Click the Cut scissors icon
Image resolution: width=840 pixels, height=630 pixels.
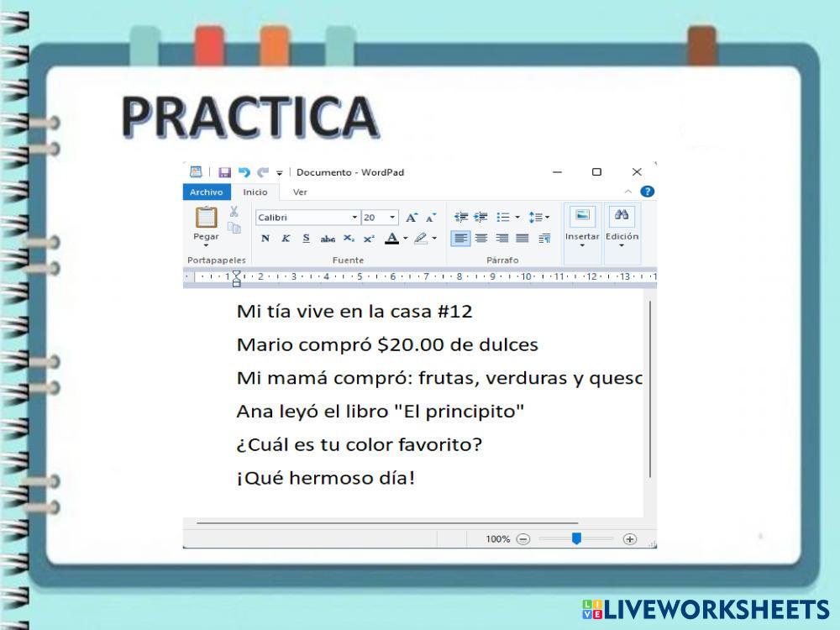click(x=234, y=213)
